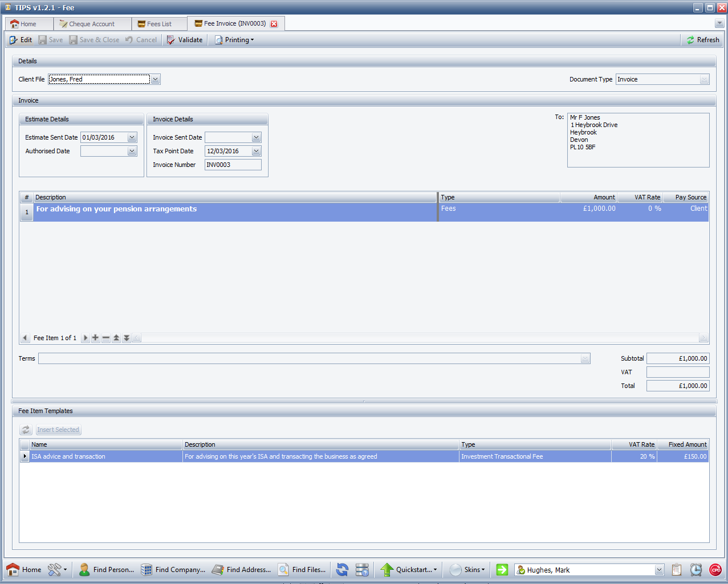
Task: Click the Validate button
Action: click(x=185, y=40)
